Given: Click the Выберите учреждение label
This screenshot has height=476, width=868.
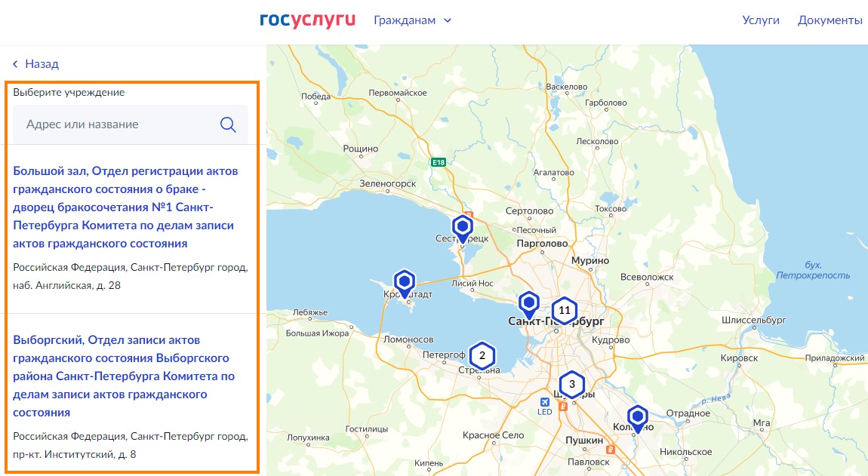Looking at the screenshot, I should pyautogui.click(x=69, y=93).
